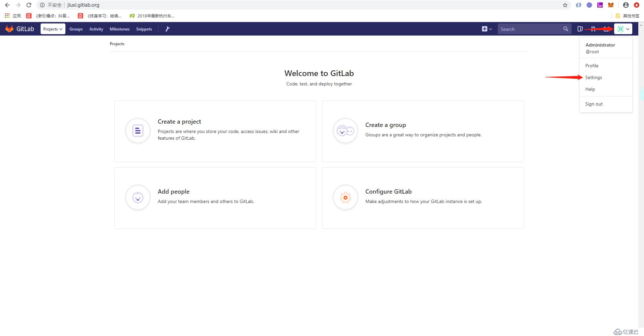
Task: Click the red update arrow icon
Action: (x=637, y=5)
